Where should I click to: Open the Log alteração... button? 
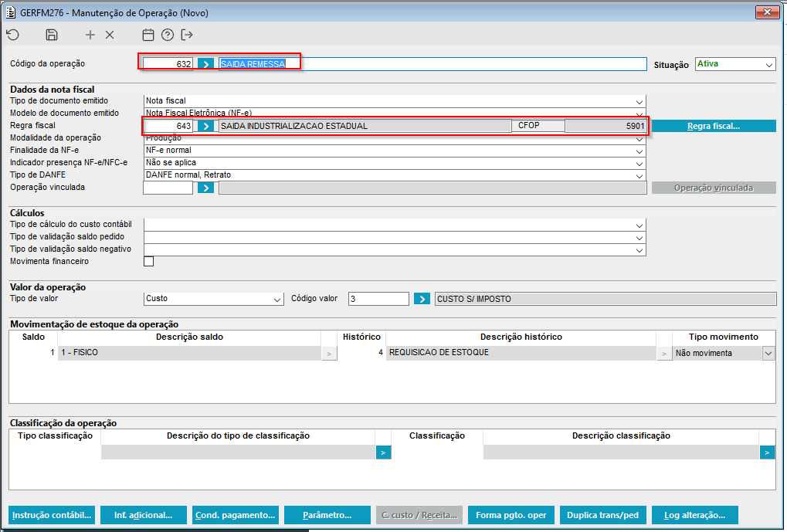tap(694, 515)
